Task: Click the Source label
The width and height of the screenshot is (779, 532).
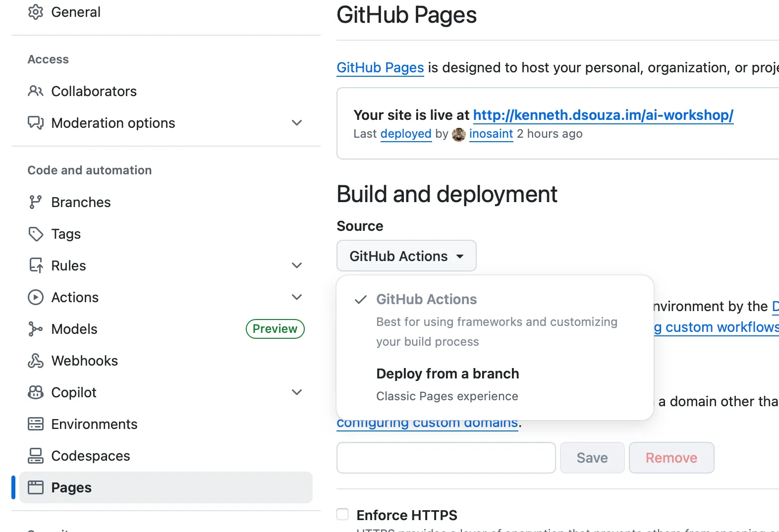Action: pyautogui.click(x=360, y=226)
